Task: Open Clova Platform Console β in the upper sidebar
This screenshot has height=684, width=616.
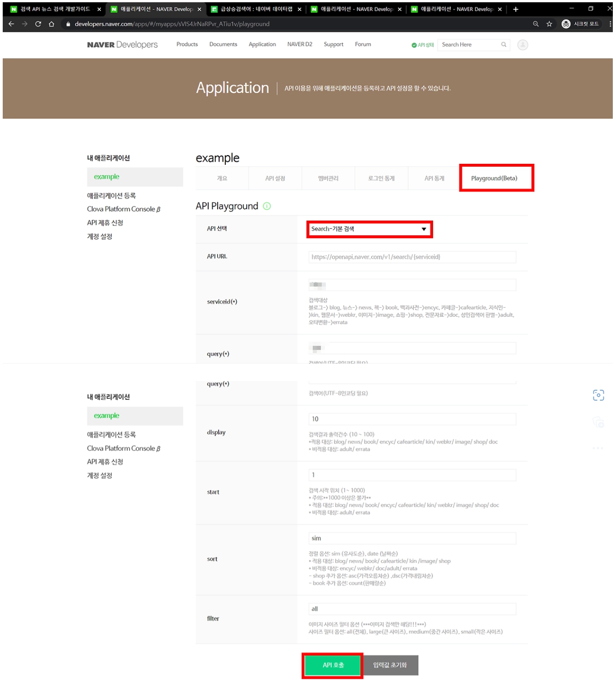Action: coord(124,209)
